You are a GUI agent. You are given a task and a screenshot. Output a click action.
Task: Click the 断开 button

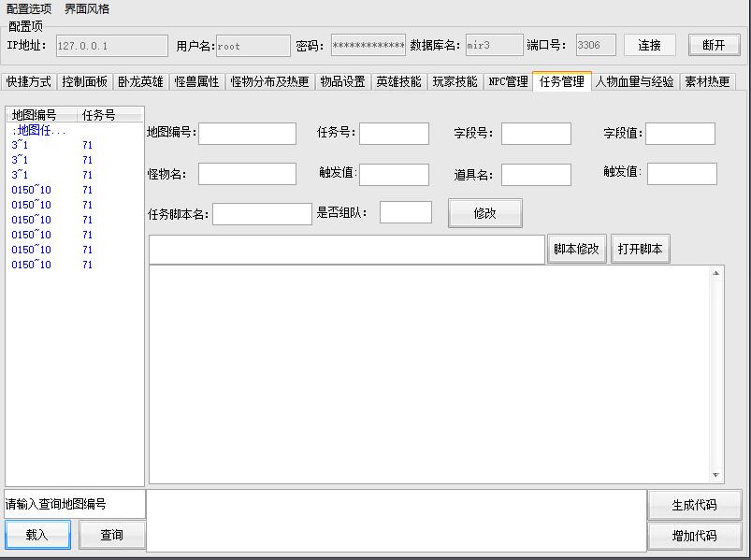pos(714,45)
